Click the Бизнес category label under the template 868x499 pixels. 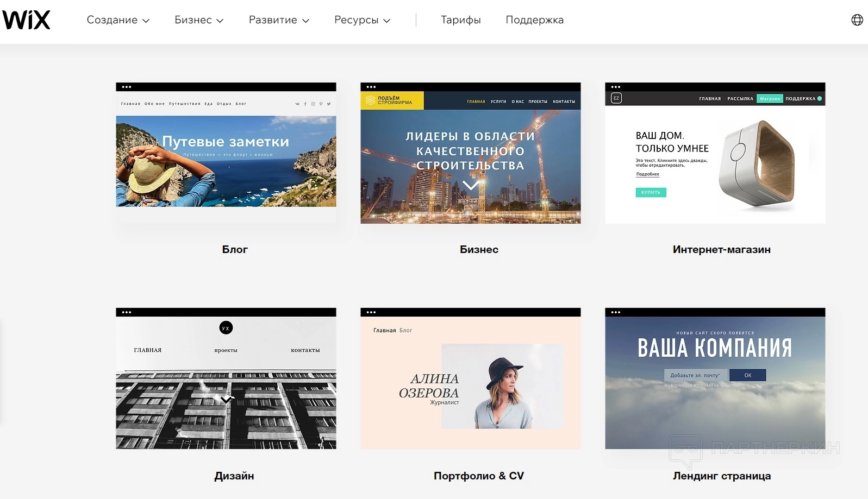click(x=479, y=250)
